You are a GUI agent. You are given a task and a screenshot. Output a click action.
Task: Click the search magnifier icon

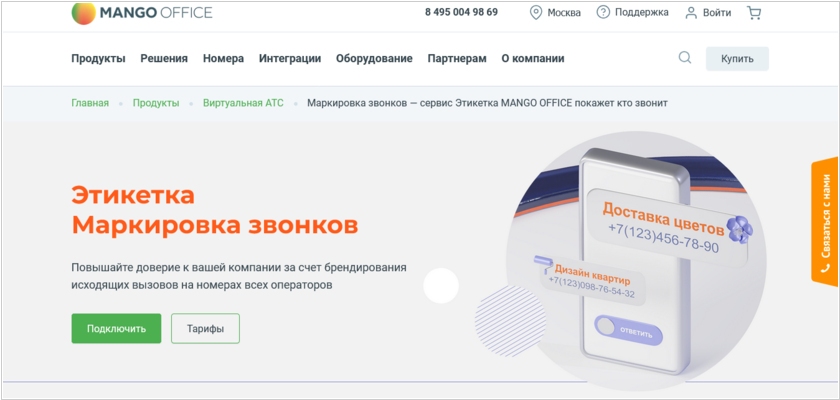click(685, 58)
